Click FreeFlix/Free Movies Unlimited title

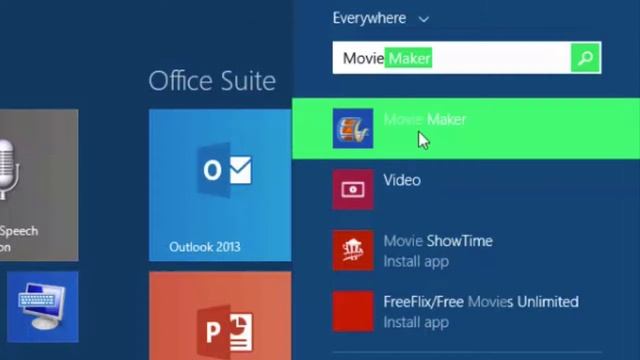point(481,302)
